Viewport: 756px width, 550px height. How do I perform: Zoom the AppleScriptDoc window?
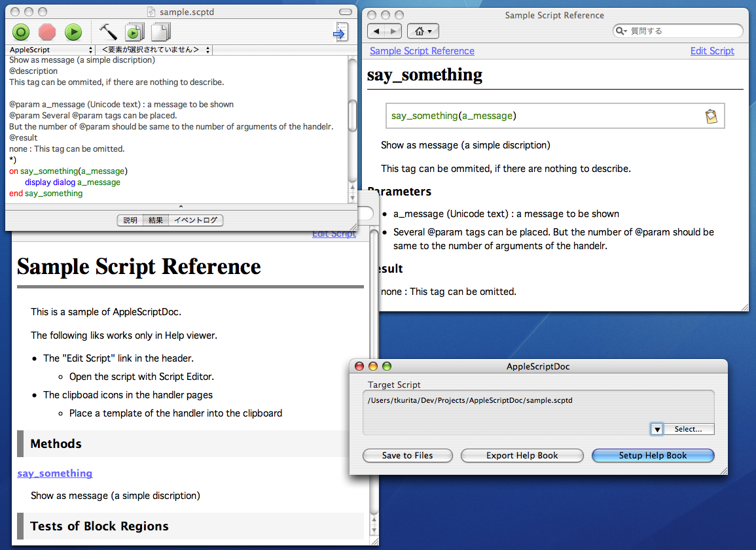point(387,366)
